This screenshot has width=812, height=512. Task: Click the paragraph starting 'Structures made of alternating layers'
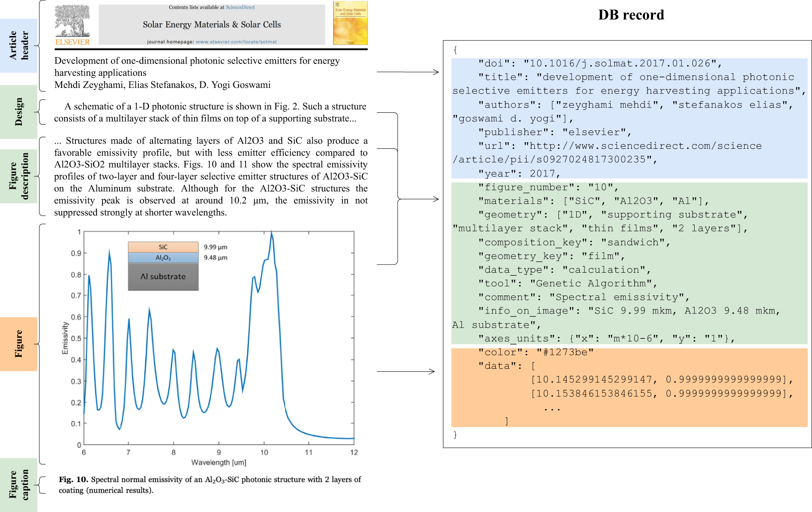(x=211, y=176)
